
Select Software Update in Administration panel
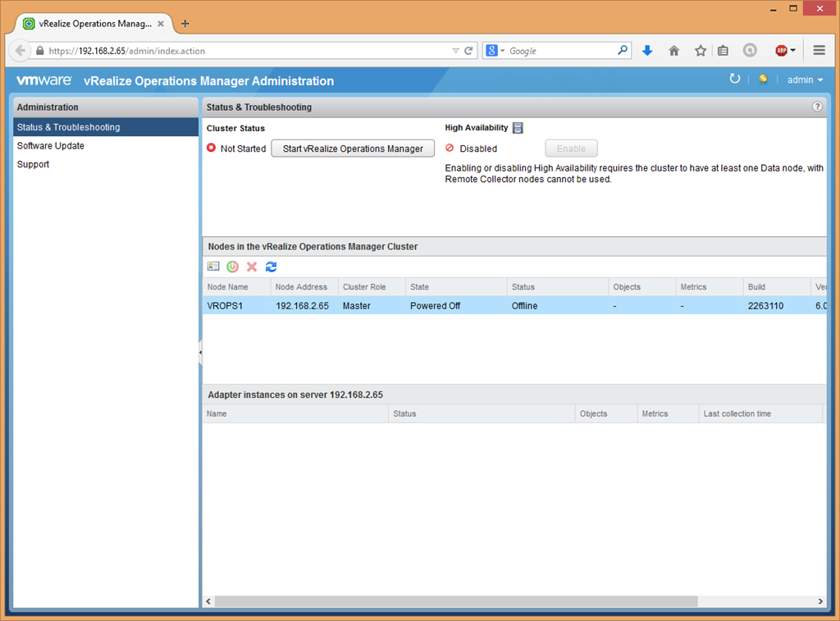[51, 146]
